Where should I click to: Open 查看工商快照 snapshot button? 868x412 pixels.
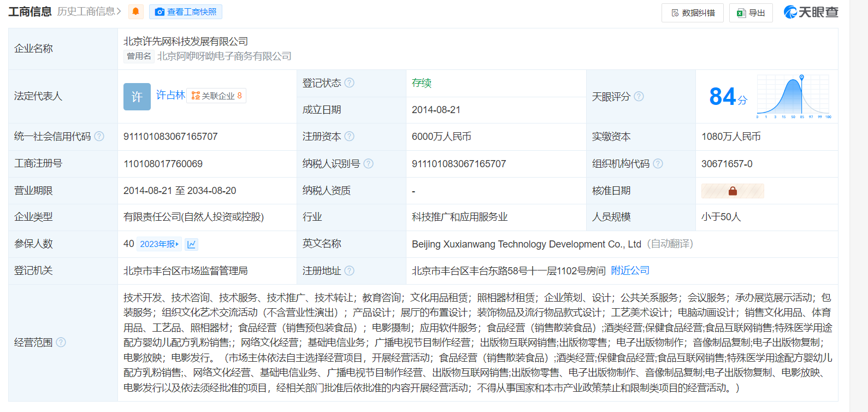[x=186, y=11]
